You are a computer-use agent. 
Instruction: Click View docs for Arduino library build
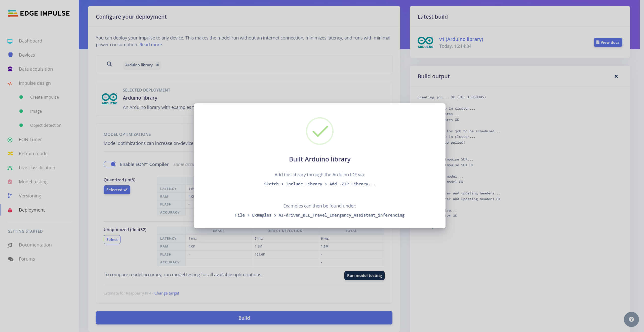[x=608, y=42]
